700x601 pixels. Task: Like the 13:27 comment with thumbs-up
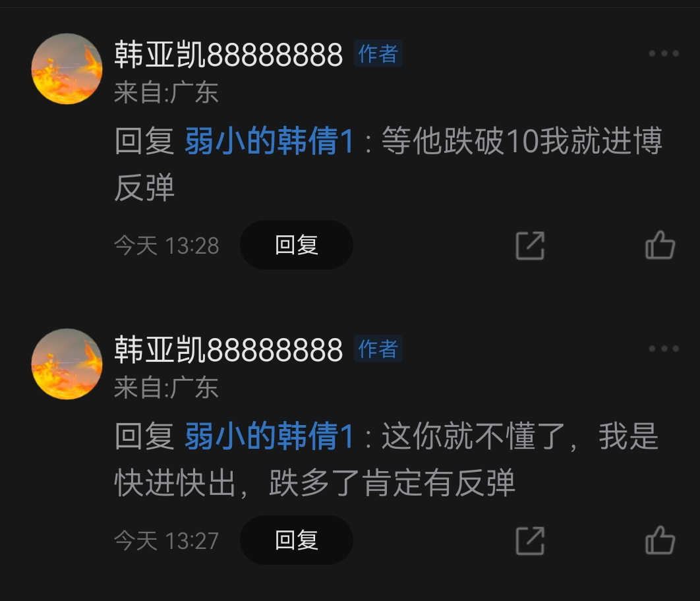660,540
